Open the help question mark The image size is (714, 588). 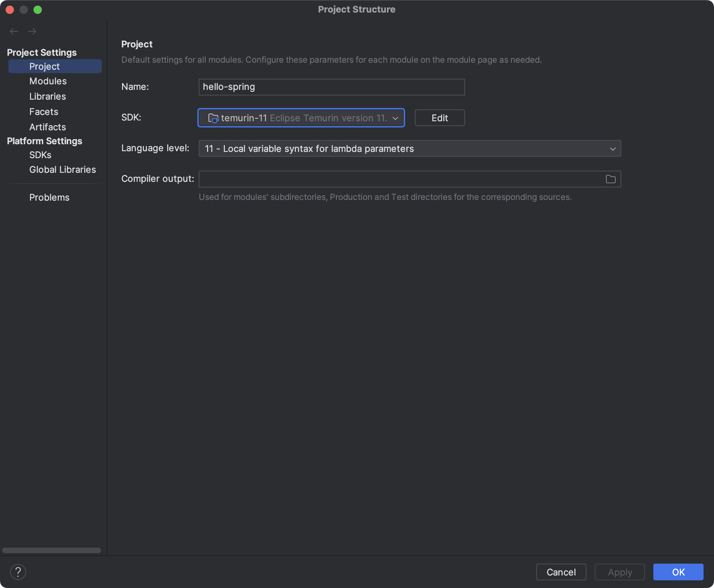click(18, 572)
